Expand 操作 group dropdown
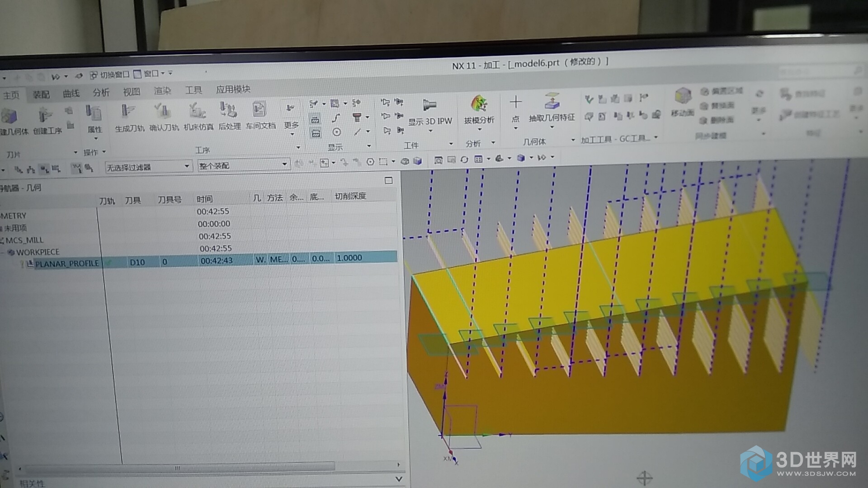868x488 pixels. coord(104,152)
